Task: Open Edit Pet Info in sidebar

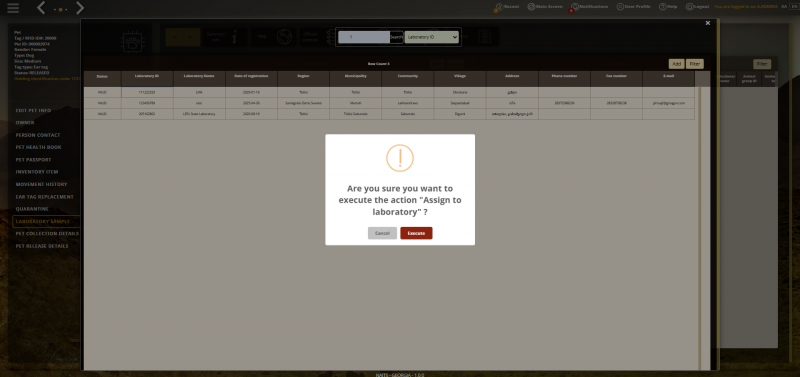Action: click(33, 110)
